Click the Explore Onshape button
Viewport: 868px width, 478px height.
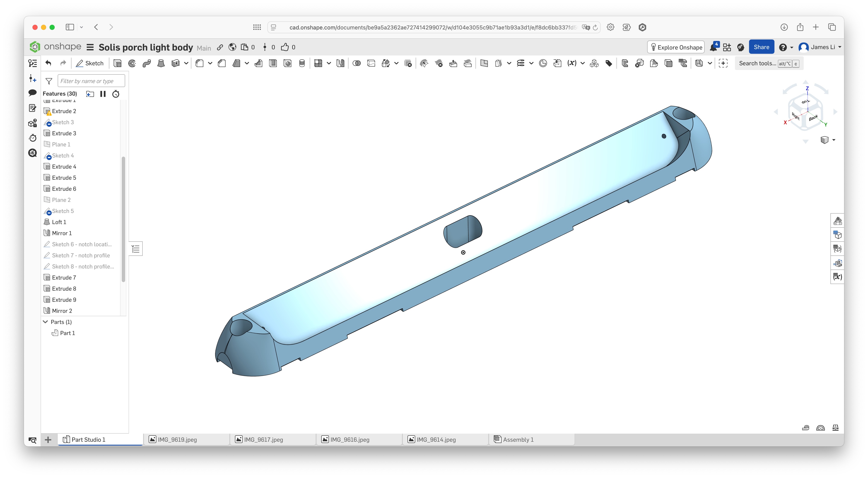point(676,47)
